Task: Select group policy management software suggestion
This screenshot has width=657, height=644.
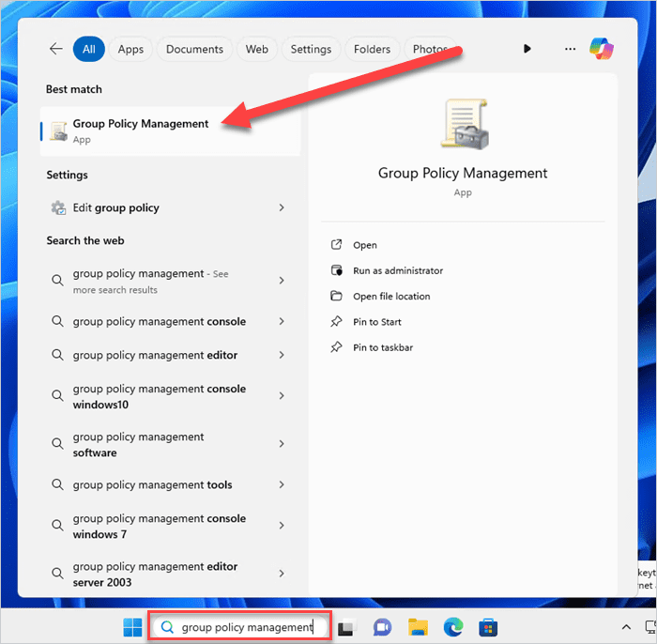Action: pos(170,445)
